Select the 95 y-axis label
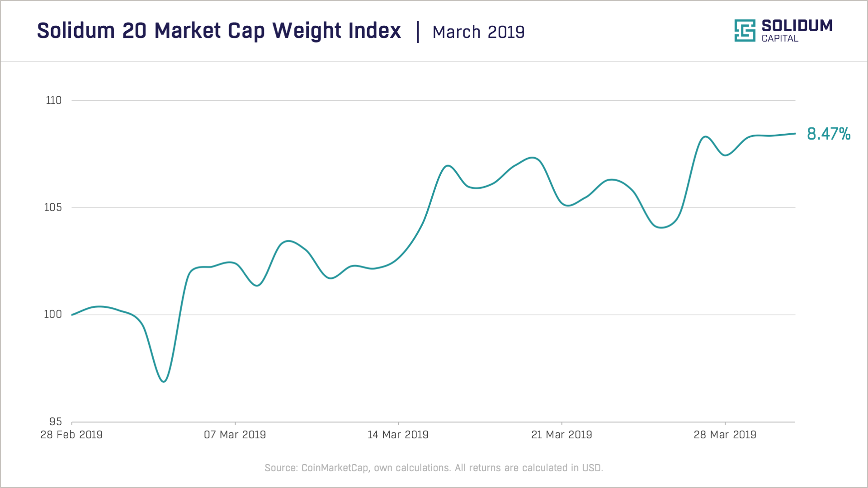 [x=55, y=422]
